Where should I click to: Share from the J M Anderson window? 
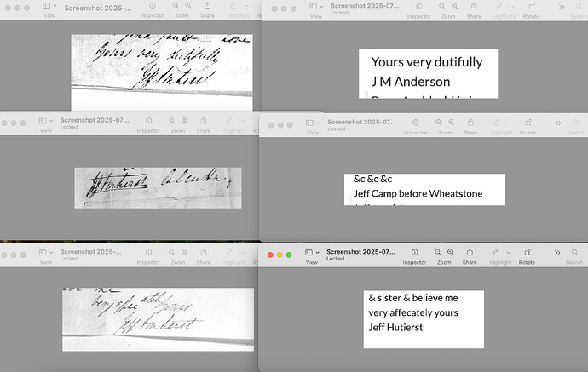tap(474, 6)
